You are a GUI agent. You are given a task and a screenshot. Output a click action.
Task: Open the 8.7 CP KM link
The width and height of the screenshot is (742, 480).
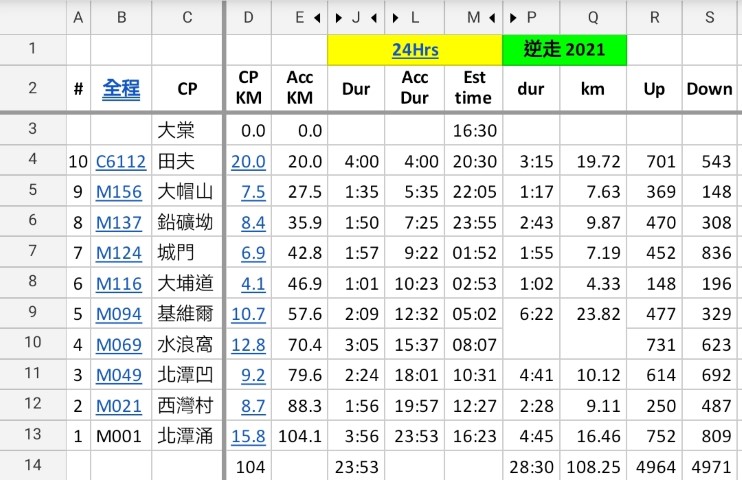point(253,406)
